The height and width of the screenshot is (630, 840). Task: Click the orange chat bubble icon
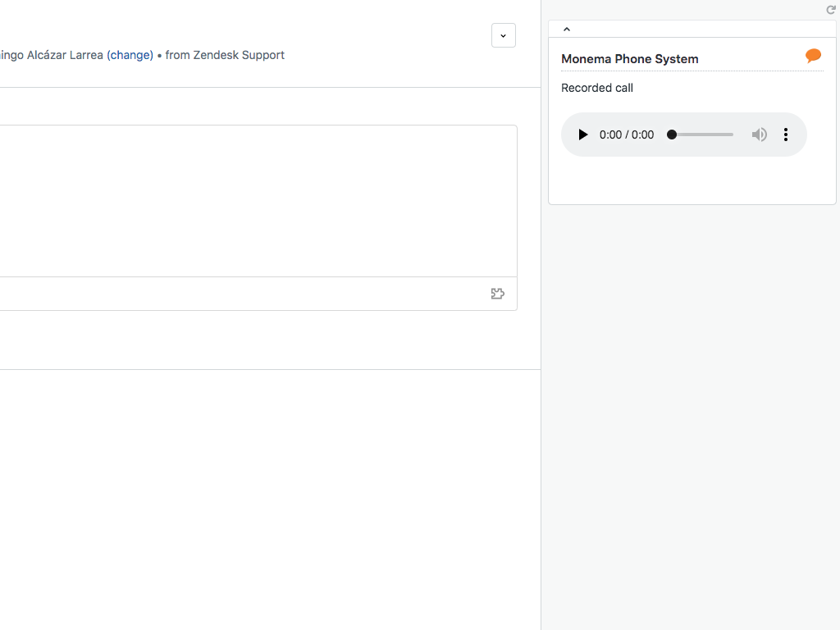click(813, 56)
